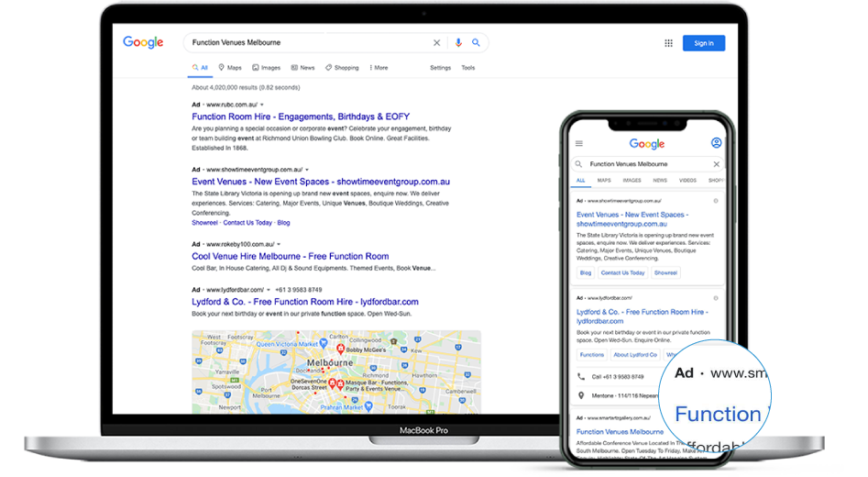The width and height of the screenshot is (868, 477).
Task: Switch to the Images tab on desktop
Action: pos(267,68)
